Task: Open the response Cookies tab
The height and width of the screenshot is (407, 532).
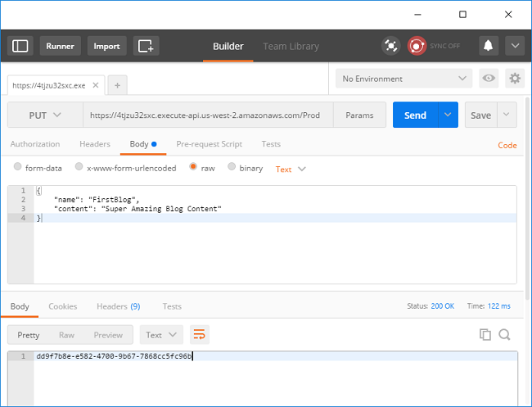Action: (x=63, y=306)
